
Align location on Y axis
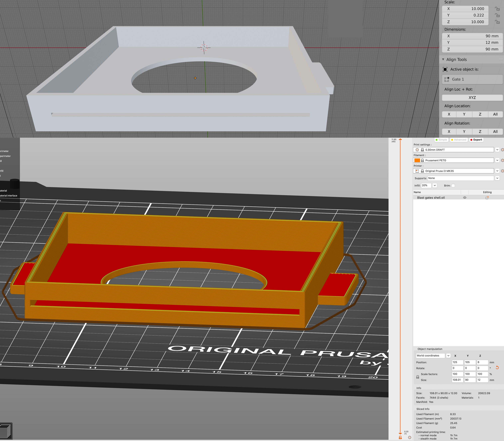(x=464, y=114)
